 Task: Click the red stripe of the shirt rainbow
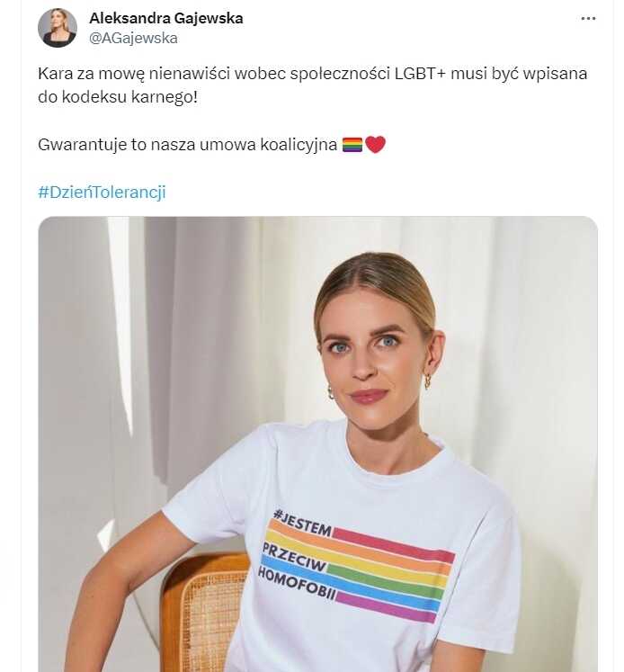(x=393, y=545)
